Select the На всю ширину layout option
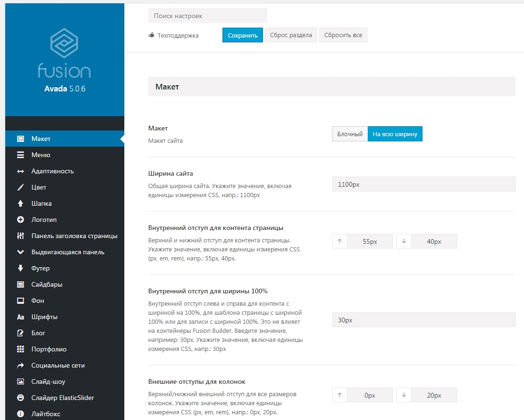Screen dimensions: 524x420 [395, 134]
